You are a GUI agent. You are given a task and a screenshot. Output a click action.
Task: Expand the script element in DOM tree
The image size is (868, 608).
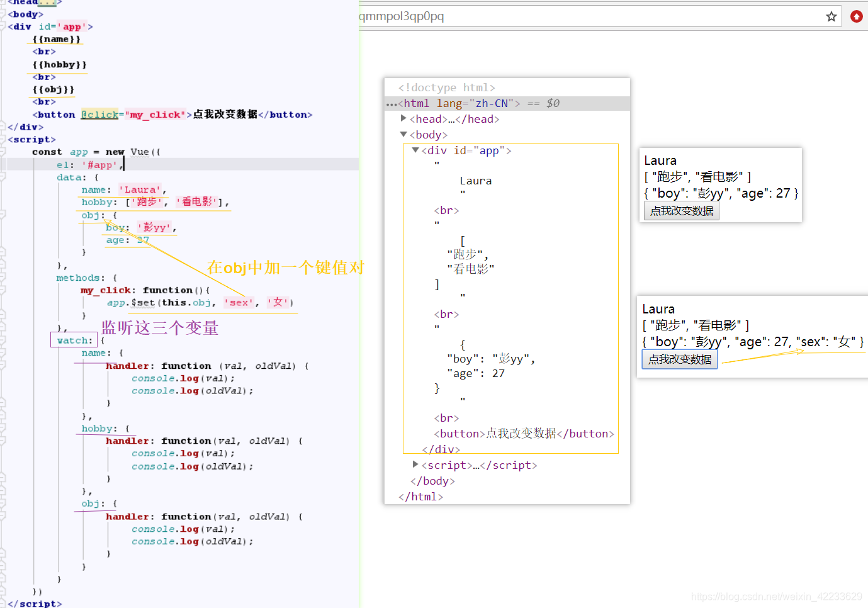[415, 464]
